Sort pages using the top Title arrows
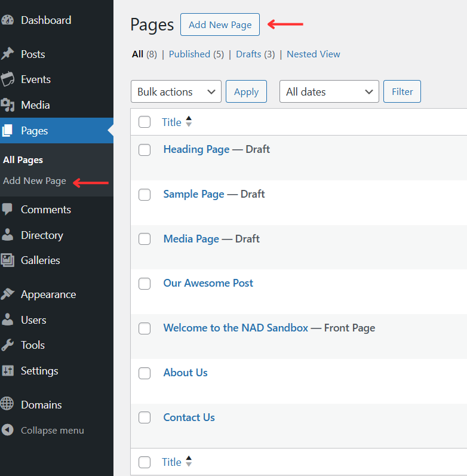The image size is (467, 476). 189,122
